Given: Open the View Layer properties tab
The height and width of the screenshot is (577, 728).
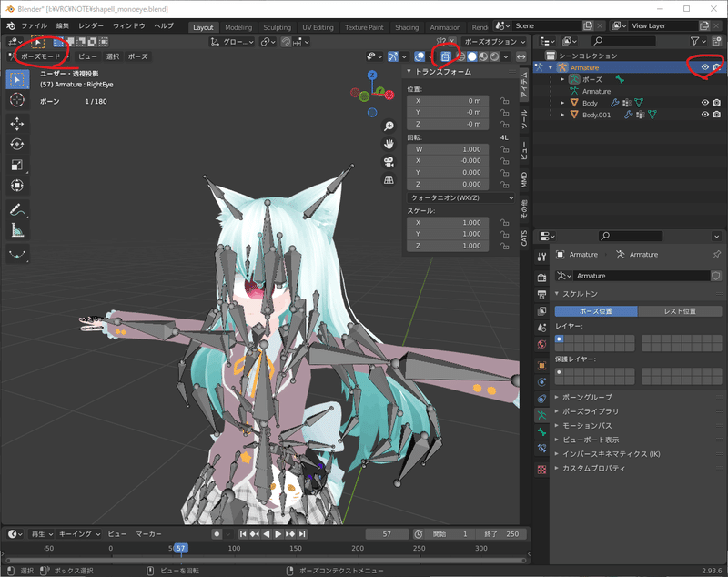Looking at the screenshot, I should click(x=541, y=311).
